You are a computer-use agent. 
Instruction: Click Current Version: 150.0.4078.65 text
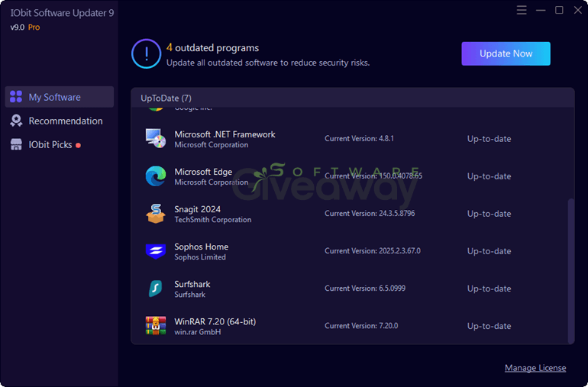373,176
